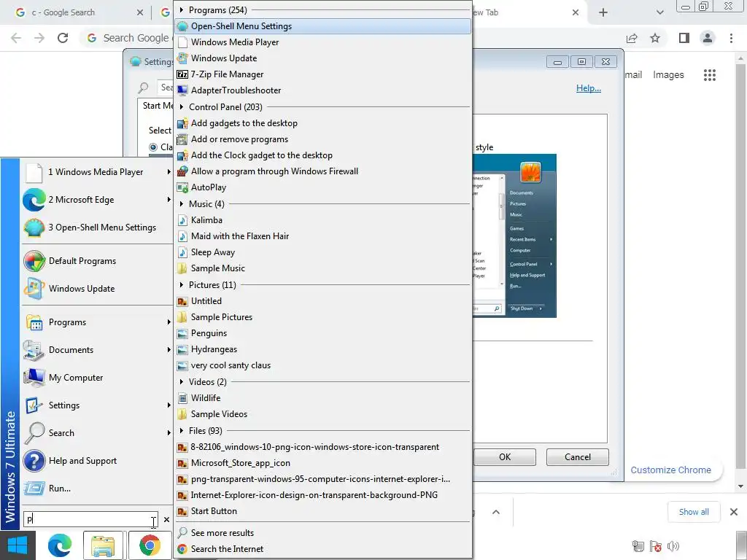Open Help and Support
The height and width of the screenshot is (560, 747).
point(97,461)
